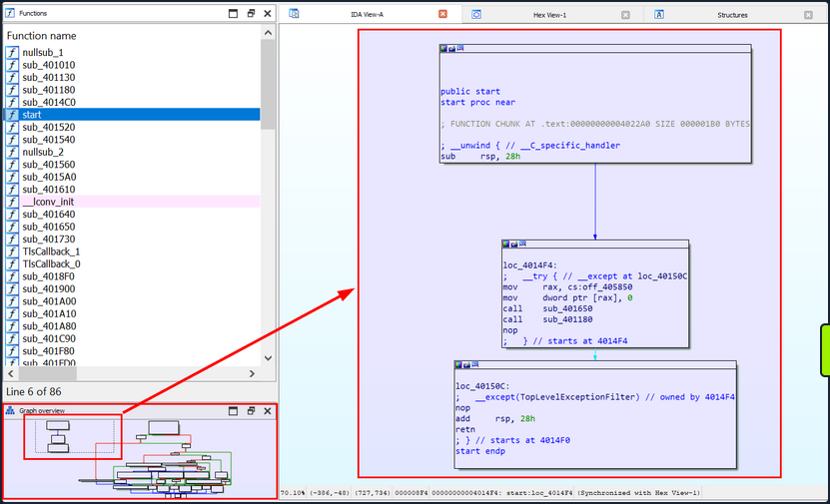Select function sub_401730
Viewport: 830px width, 504px height.
click(x=132, y=240)
